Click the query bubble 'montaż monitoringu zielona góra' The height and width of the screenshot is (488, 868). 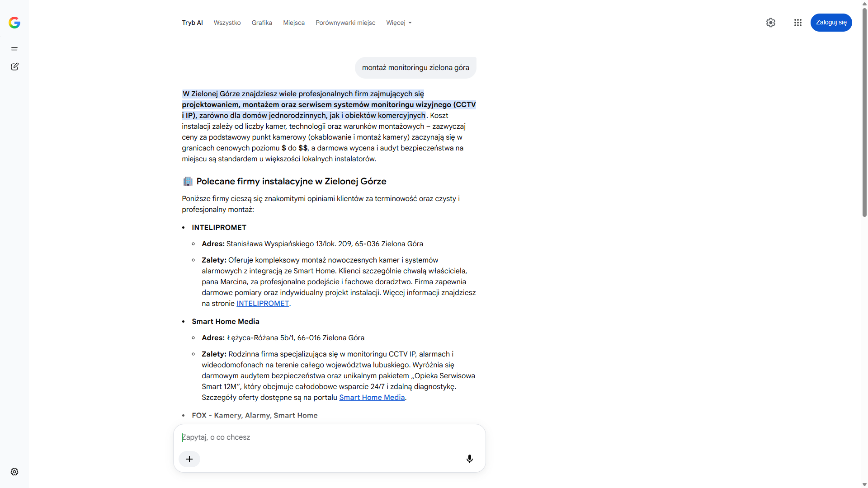[416, 68]
